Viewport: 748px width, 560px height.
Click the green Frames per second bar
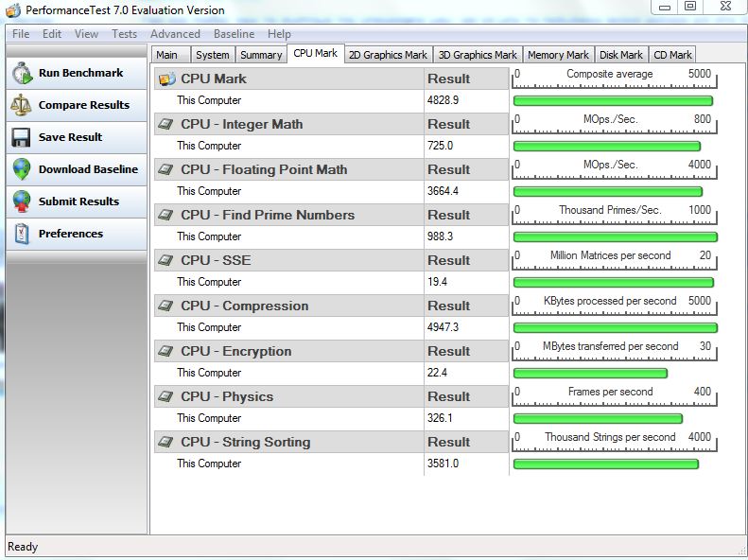pos(598,419)
